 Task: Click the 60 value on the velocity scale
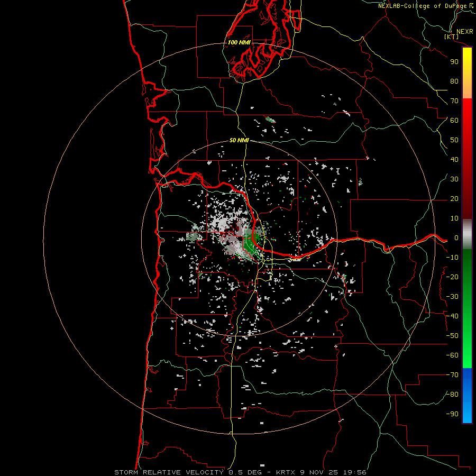point(454,120)
